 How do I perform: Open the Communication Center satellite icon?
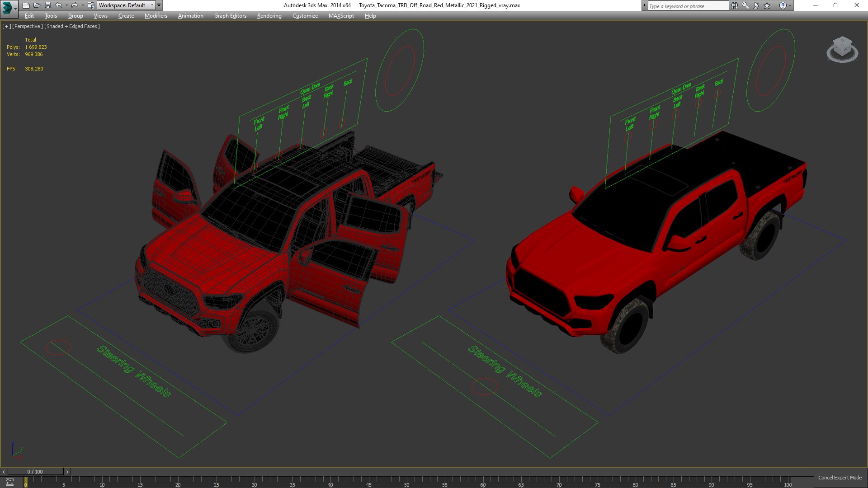click(756, 5)
